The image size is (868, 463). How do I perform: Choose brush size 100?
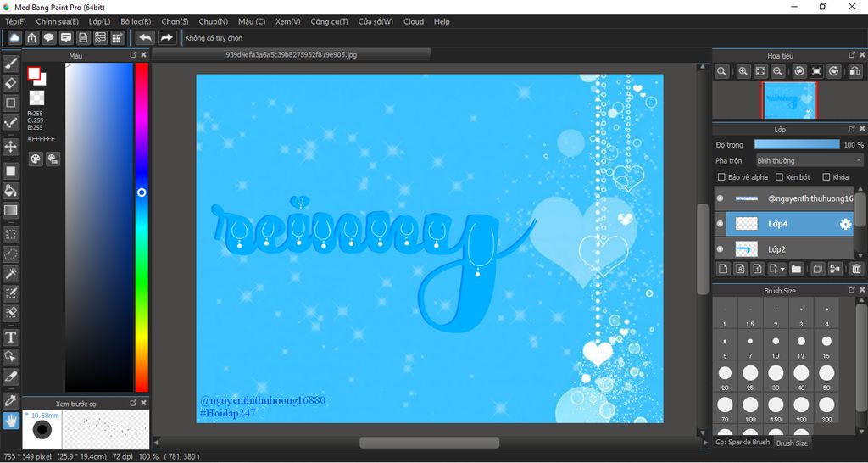pos(750,409)
